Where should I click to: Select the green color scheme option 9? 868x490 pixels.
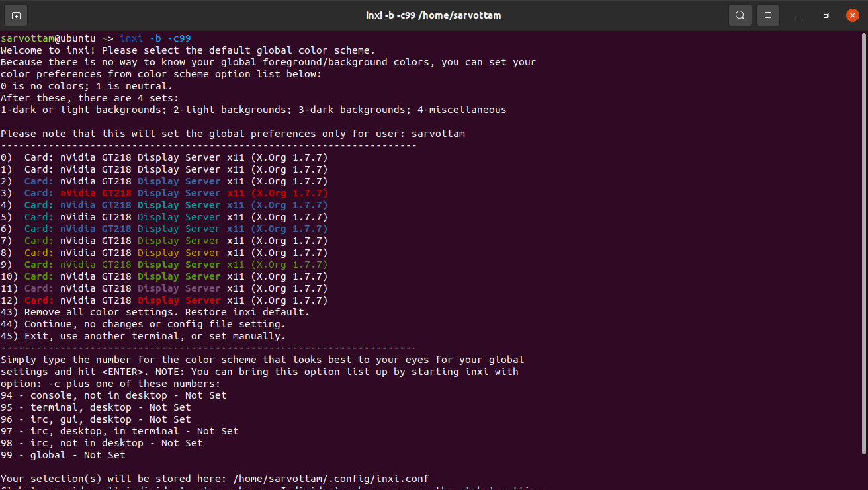(x=164, y=265)
